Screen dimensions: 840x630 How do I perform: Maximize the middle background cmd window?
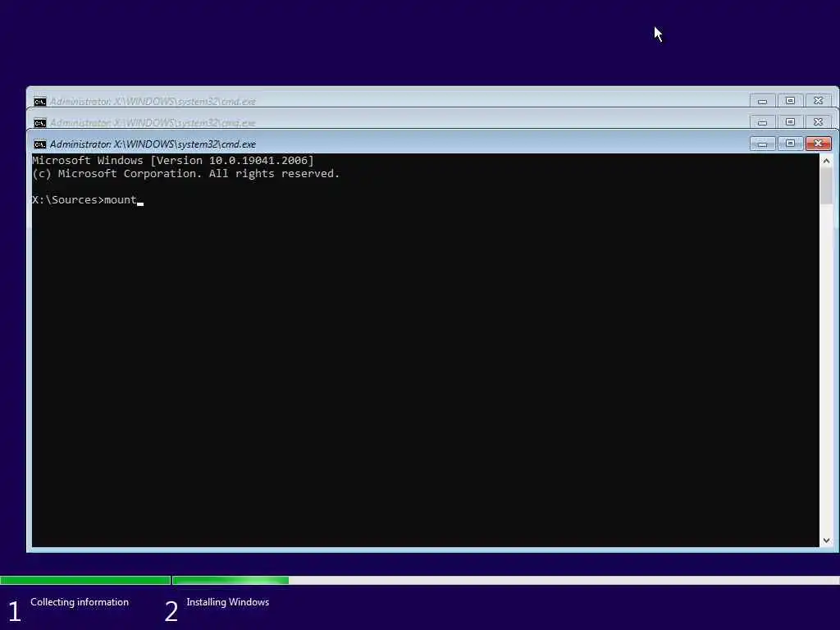(790, 122)
